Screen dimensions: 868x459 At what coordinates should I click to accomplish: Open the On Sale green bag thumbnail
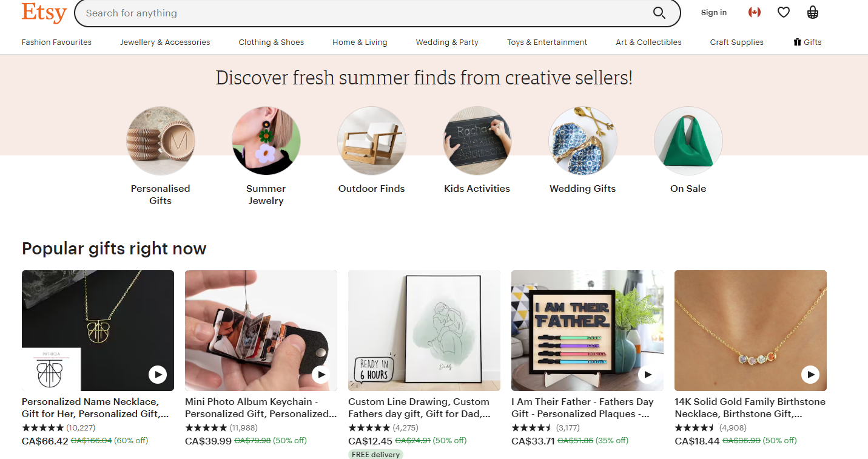688,141
